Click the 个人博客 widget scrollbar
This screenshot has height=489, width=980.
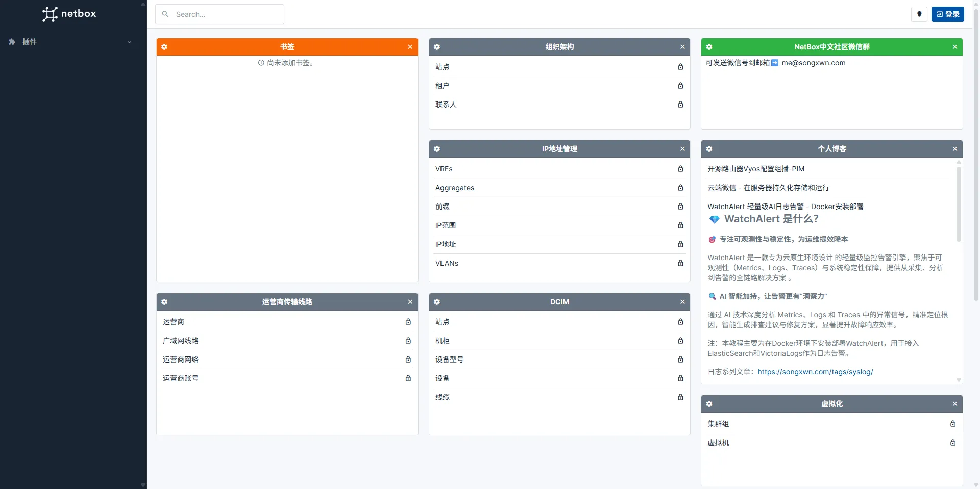959,204
